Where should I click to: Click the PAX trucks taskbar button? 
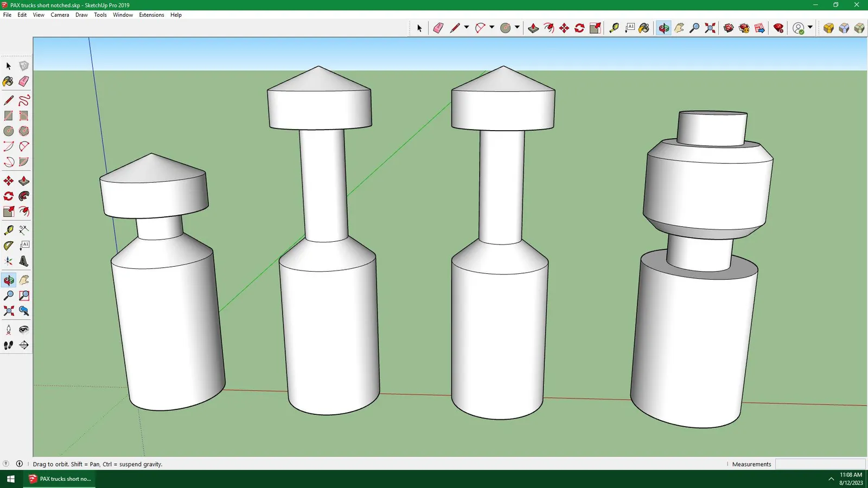click(60, 479)
